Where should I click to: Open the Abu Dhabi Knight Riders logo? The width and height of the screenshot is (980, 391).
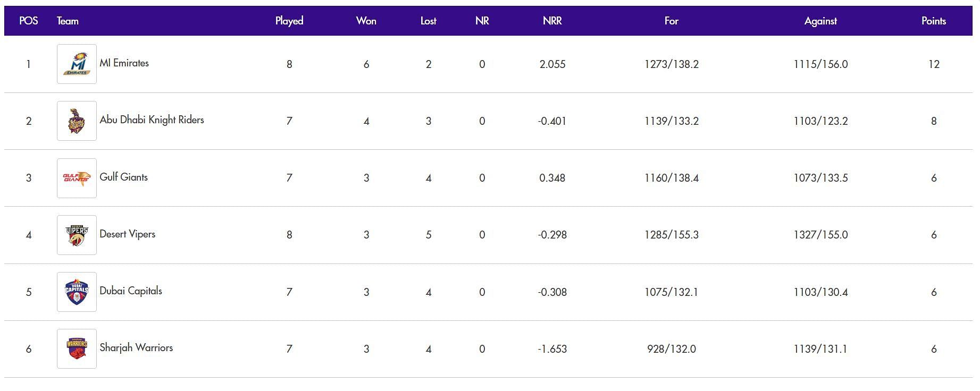coord(77,121)
